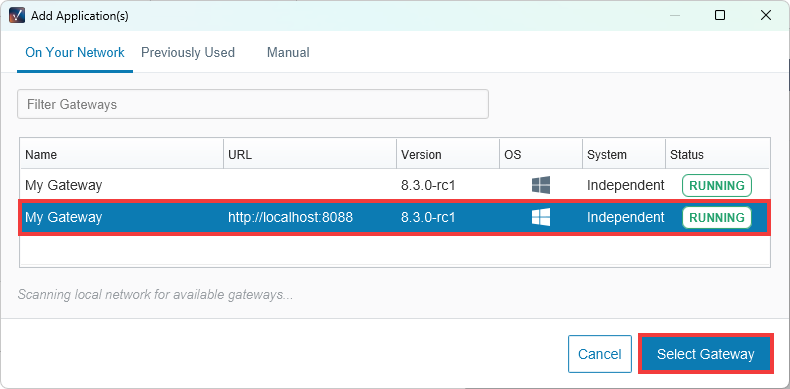Viewport: 790px width, 389px height.
Task: Click the Vision Client Launcher title icon
Action: (17, 16)
